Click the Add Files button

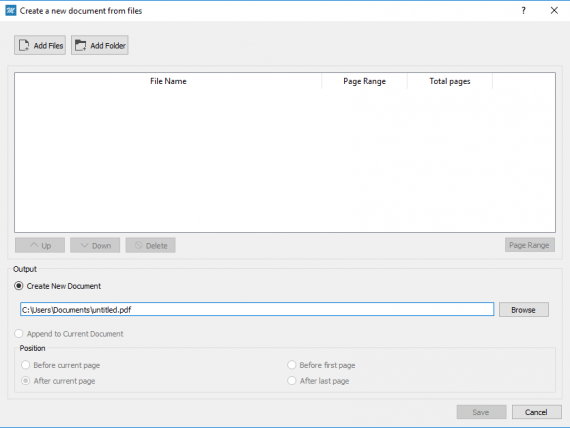point(40,45)
